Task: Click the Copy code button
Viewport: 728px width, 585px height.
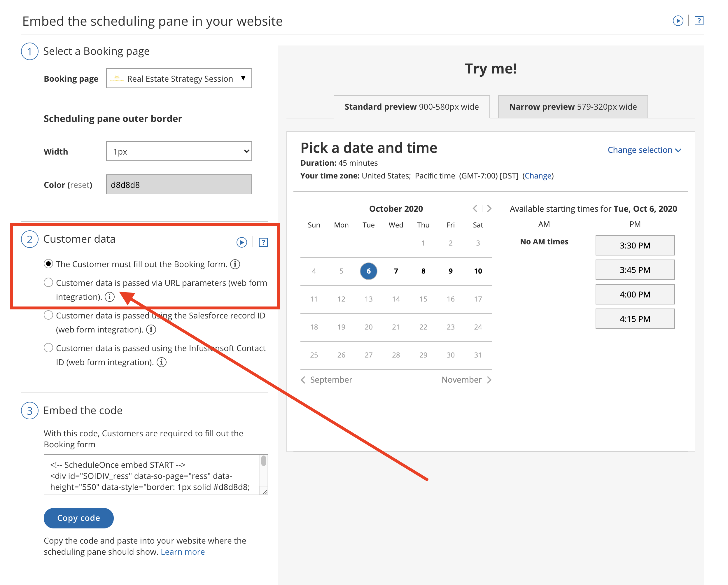Action: (78, 518)
